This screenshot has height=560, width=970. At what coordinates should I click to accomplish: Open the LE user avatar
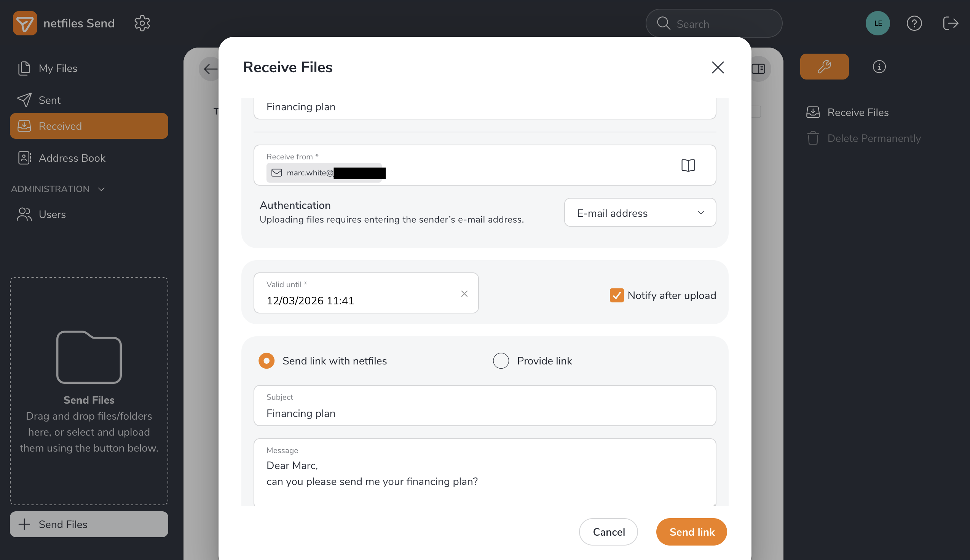pos(877,24)
